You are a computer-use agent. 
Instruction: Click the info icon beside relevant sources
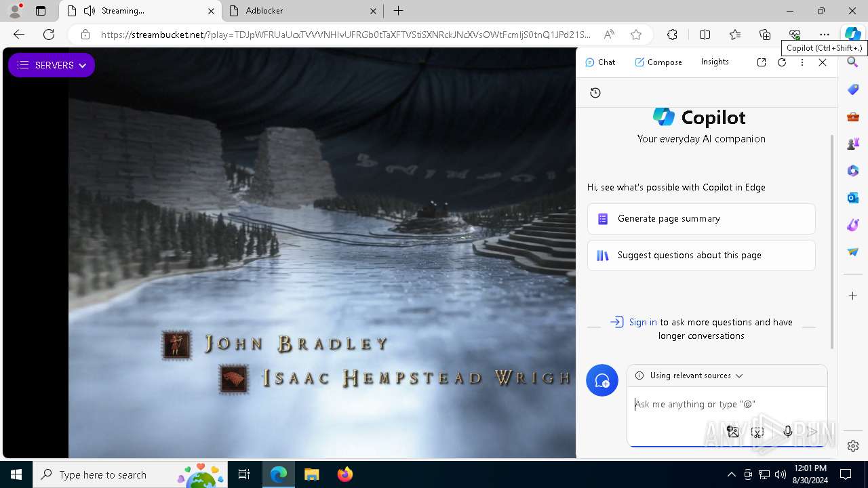click(639, 375)
